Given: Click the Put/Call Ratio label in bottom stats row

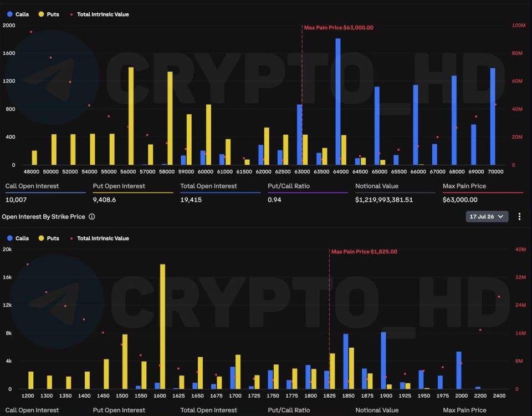Looking at the screenshot, I should [x=289, y=410].
